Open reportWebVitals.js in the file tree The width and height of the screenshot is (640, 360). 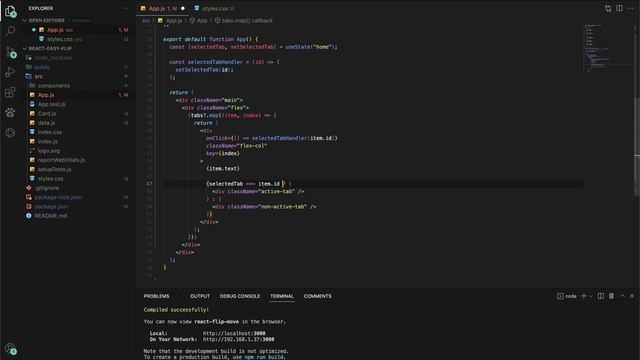[x=61, y=160]
